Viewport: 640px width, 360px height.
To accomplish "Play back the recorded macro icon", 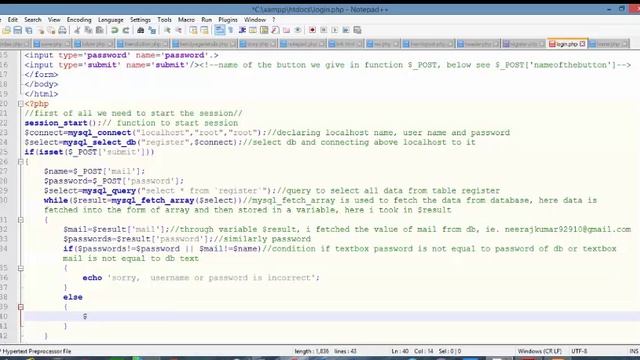I will click(335, 30).
